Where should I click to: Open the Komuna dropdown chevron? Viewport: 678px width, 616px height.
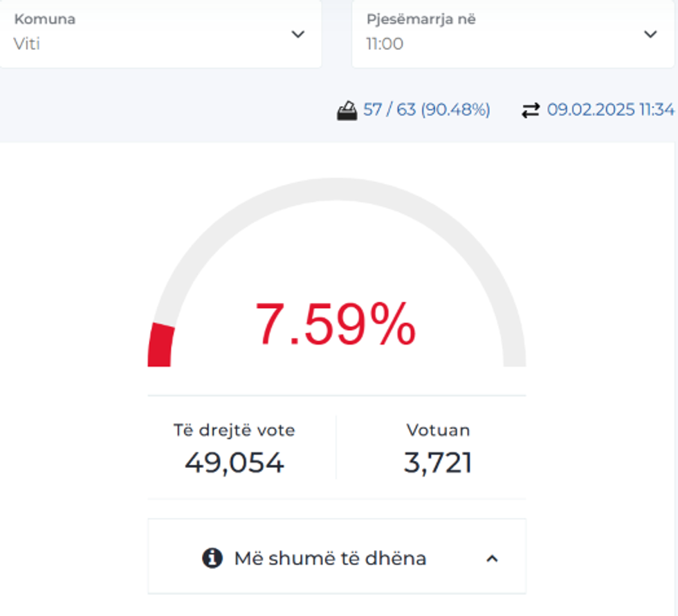(298, 35)
